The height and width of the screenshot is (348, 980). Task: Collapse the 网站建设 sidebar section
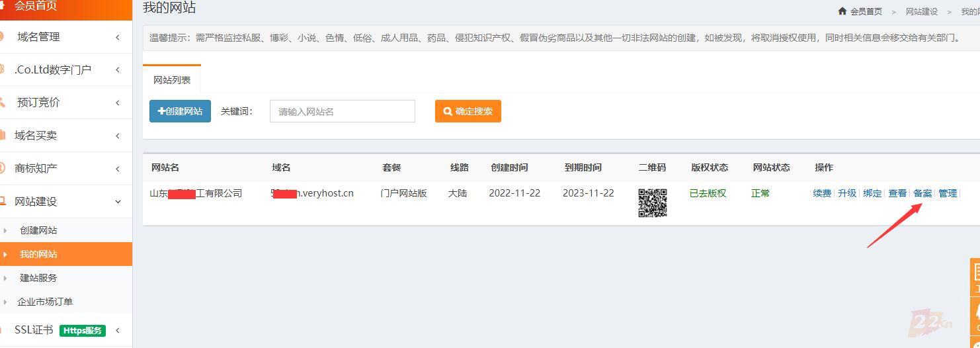(65, 202)
